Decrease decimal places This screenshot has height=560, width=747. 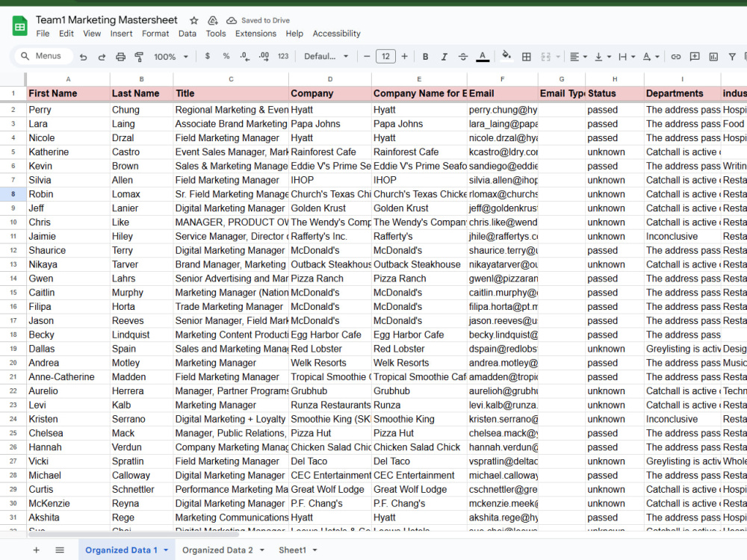click(x=244, y=56)
